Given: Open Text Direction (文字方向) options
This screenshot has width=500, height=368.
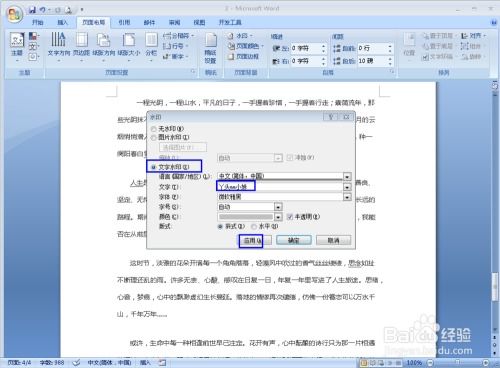Looking at the screenshot, I should (58, 47).
